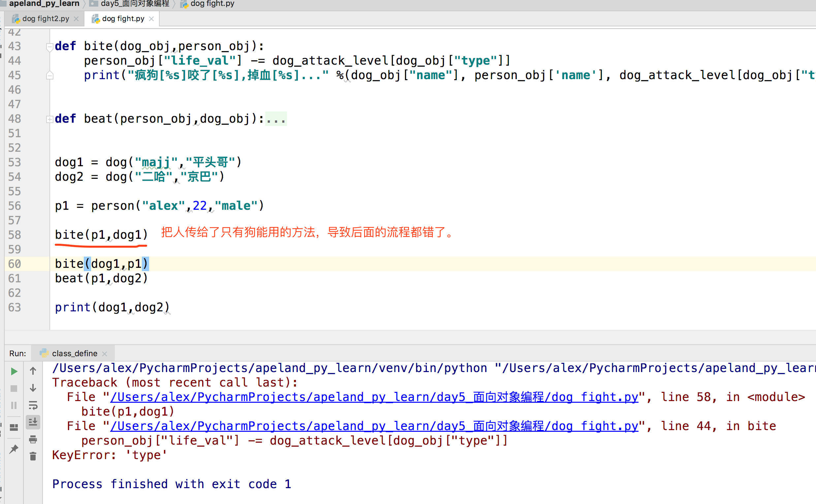Click fold end marker at line 45

(x=50, y=75)
